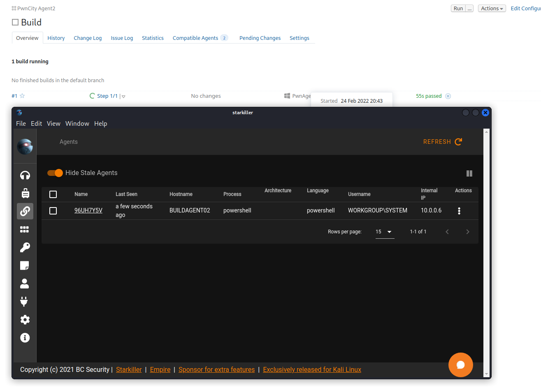Click the Windows agent icon beside PwnAge
Screen dimensions: 541x392
pos(287,96)
